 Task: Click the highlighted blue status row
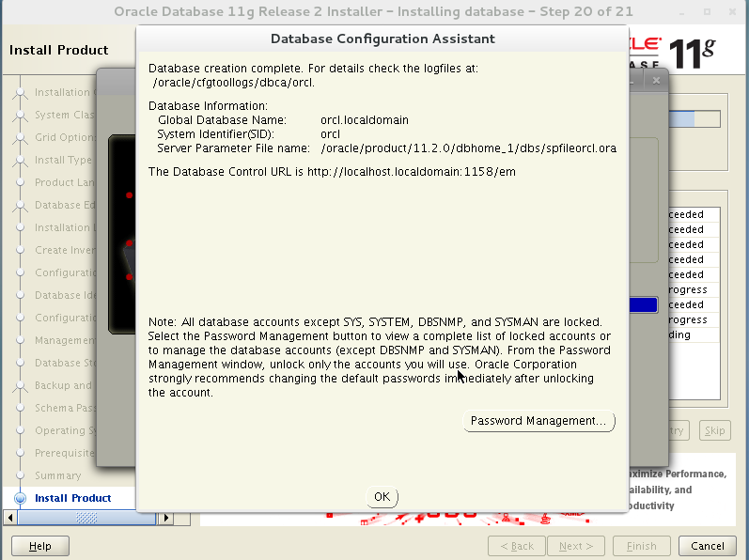coord(644,304)
